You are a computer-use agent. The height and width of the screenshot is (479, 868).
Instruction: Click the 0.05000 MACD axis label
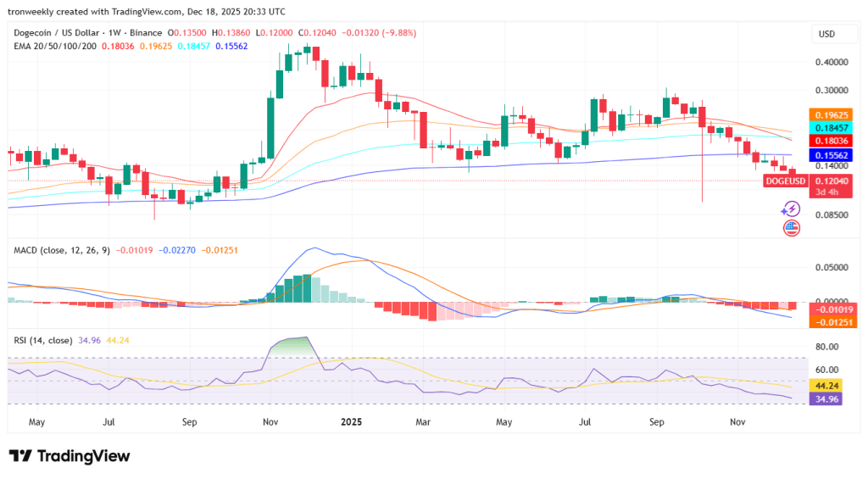(832, 267)
